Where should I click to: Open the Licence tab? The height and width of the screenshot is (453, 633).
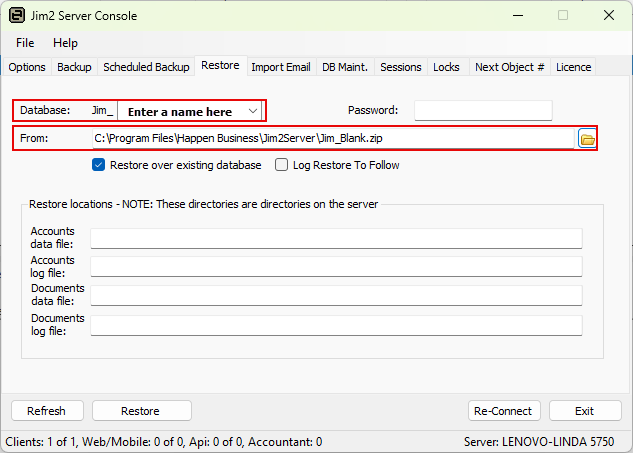[x=573, y=67]
